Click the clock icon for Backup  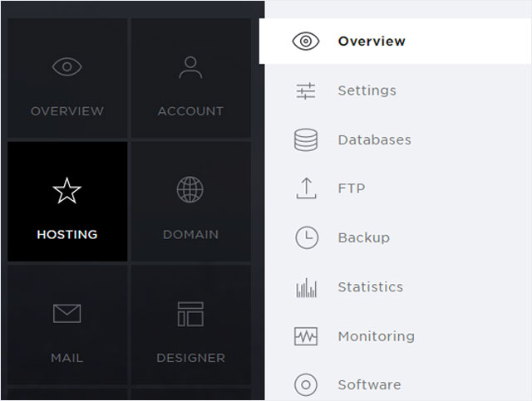point(307,237)
